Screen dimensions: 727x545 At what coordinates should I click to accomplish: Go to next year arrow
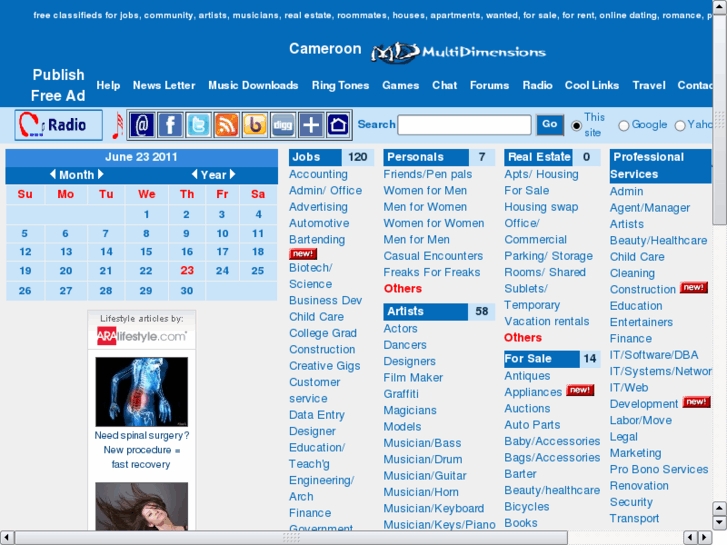[232, 174]
